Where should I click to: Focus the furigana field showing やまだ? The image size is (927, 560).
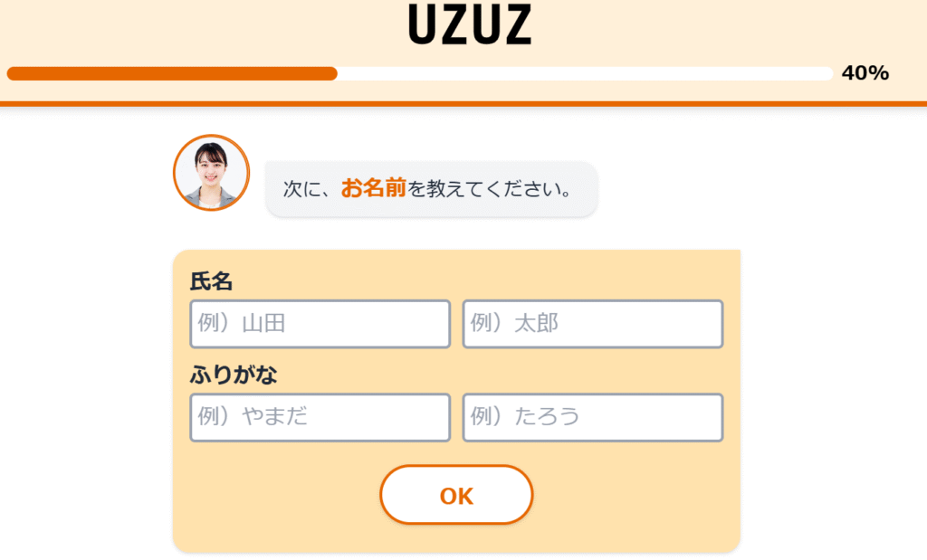[320, 417]
